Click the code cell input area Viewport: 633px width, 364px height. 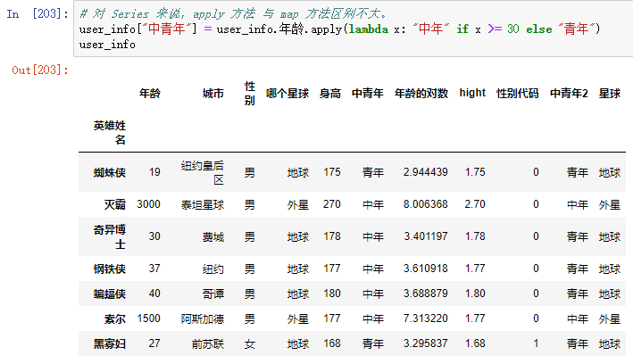354,29
